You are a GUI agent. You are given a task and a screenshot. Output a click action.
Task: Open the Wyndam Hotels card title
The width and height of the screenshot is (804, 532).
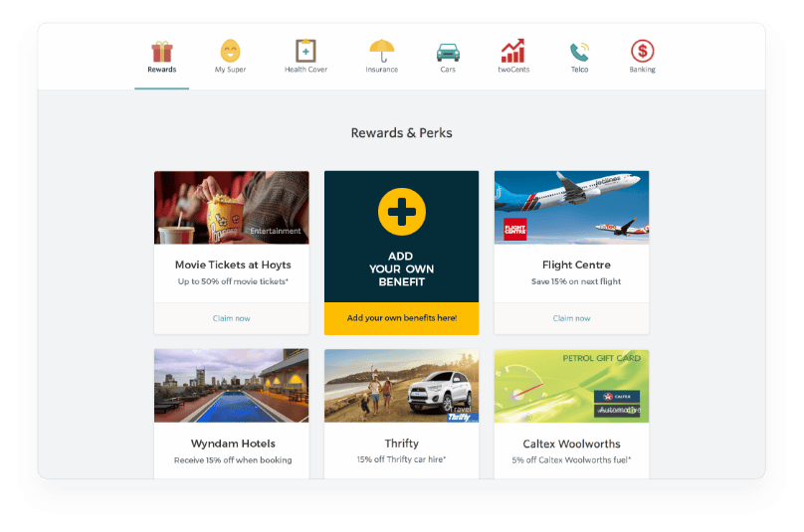click(233, 443)
